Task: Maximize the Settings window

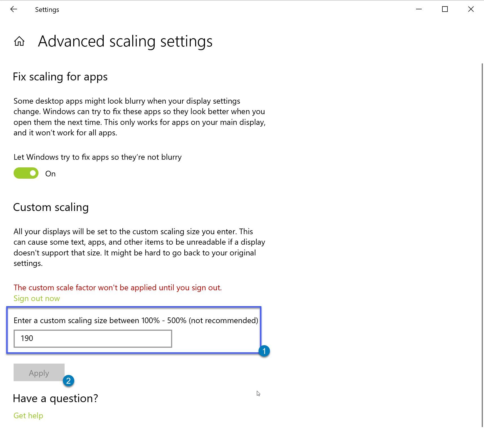Action: [445, 9]
